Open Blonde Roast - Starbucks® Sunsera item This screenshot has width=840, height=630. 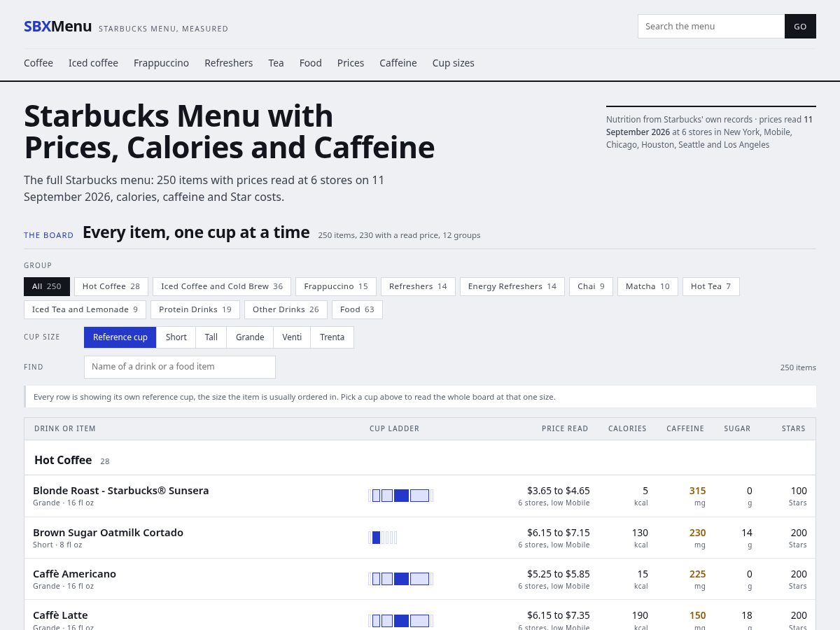point(121,491)
